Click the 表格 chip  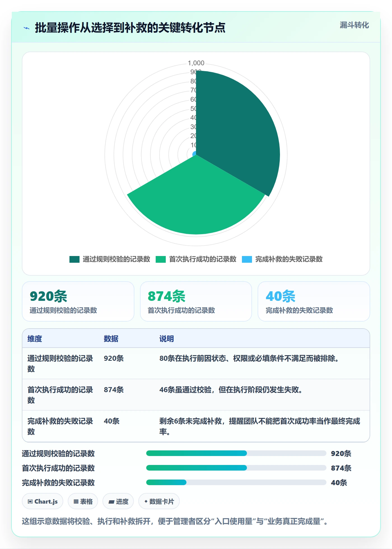(x=83, y=501)
